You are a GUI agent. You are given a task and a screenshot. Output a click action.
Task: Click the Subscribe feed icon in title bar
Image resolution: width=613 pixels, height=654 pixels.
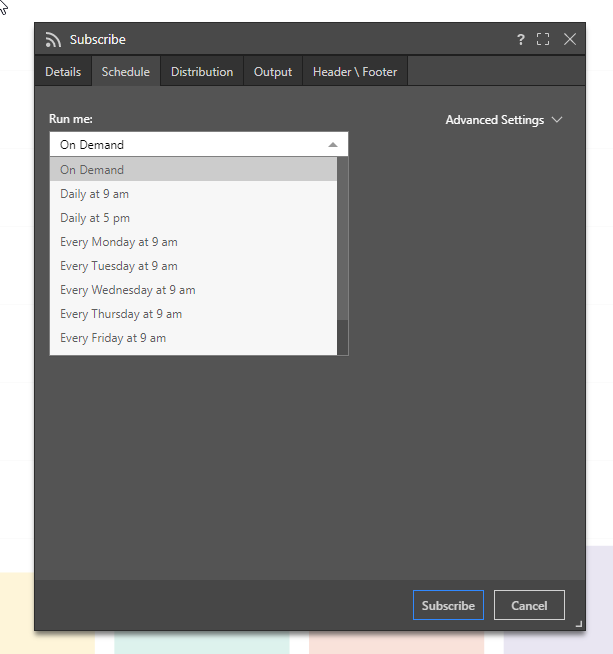[x=53, y=40]
